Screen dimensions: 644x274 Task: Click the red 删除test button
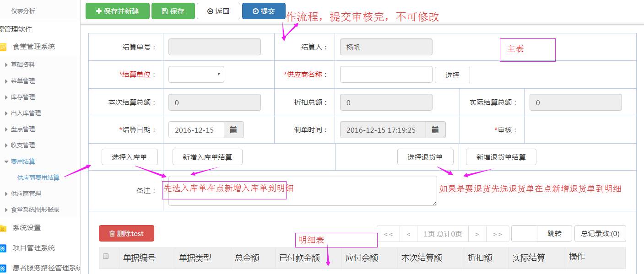click(126, 233)
